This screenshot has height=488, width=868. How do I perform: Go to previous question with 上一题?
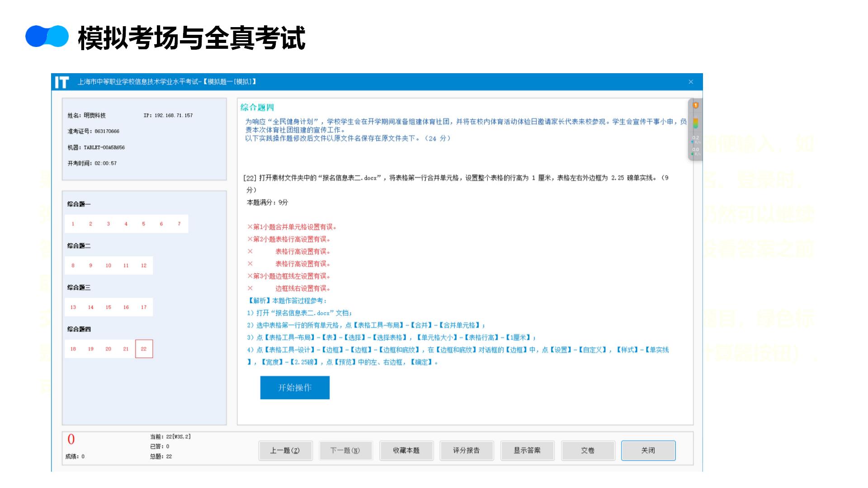[x=285, y=450]
